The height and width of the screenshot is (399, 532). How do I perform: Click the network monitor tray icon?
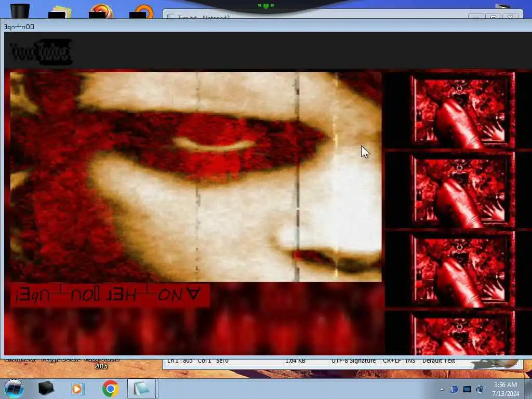click(467, 389)
